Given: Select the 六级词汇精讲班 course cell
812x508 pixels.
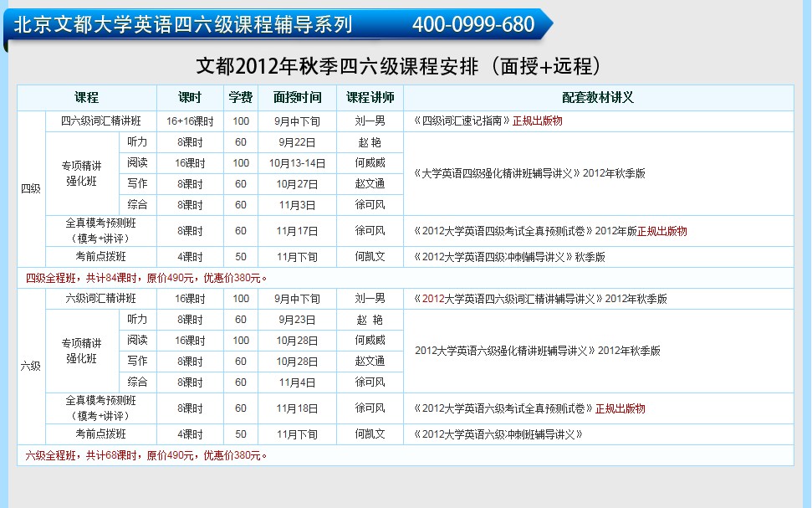Looking at the screenshot, I should tap(101, 299).
